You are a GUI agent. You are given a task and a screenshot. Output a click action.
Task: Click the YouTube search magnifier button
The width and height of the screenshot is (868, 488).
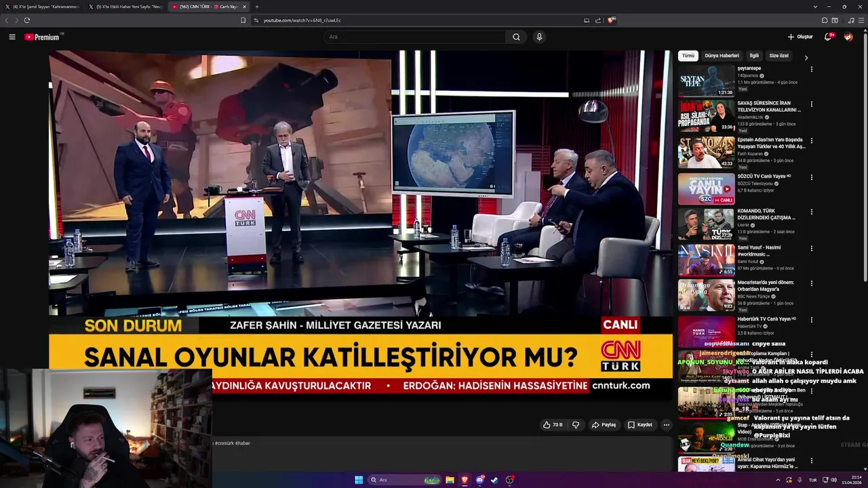(x=516, y=37)
